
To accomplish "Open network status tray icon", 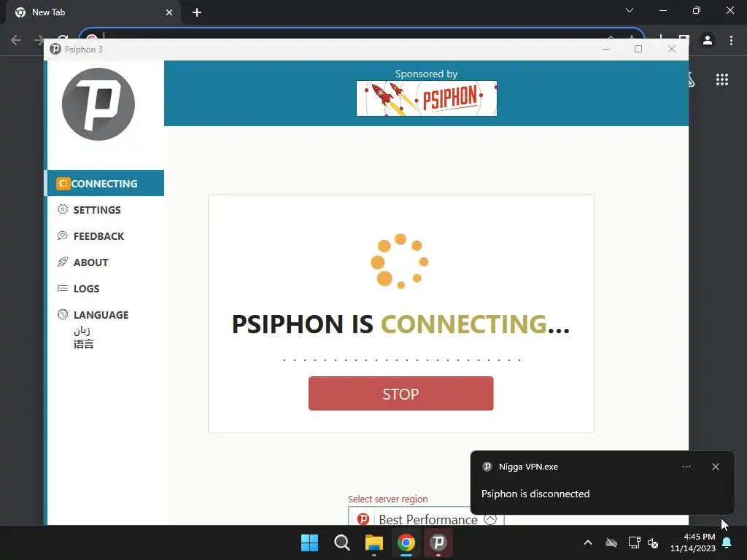I will tap(634, 542).
